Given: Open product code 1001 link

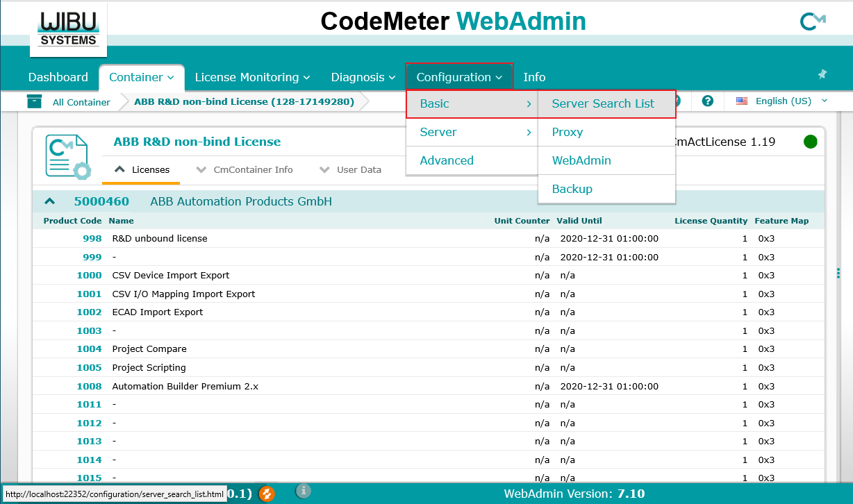Looking at the screenshot, I should coord(89,294).
